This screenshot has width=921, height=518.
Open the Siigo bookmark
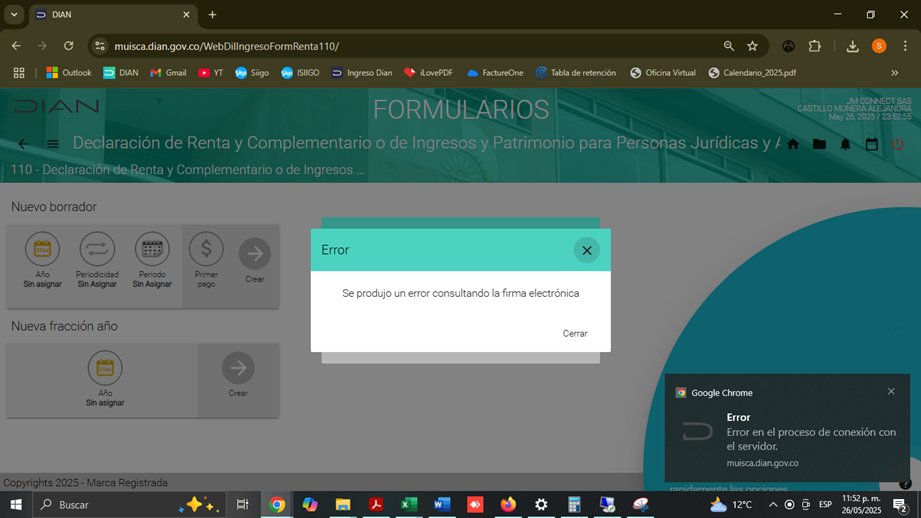tap(252, 73)
